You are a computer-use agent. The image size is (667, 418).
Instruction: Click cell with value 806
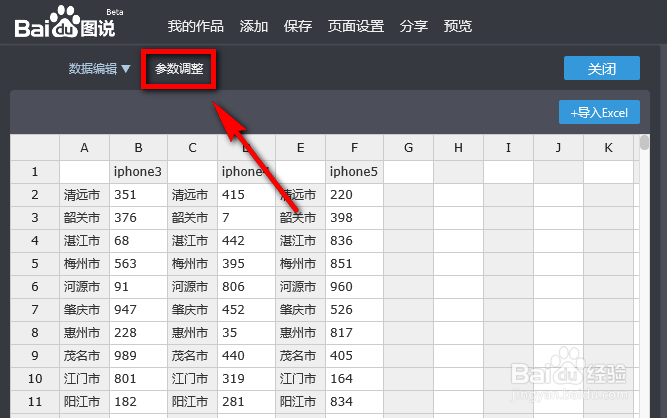pos(246,287)
